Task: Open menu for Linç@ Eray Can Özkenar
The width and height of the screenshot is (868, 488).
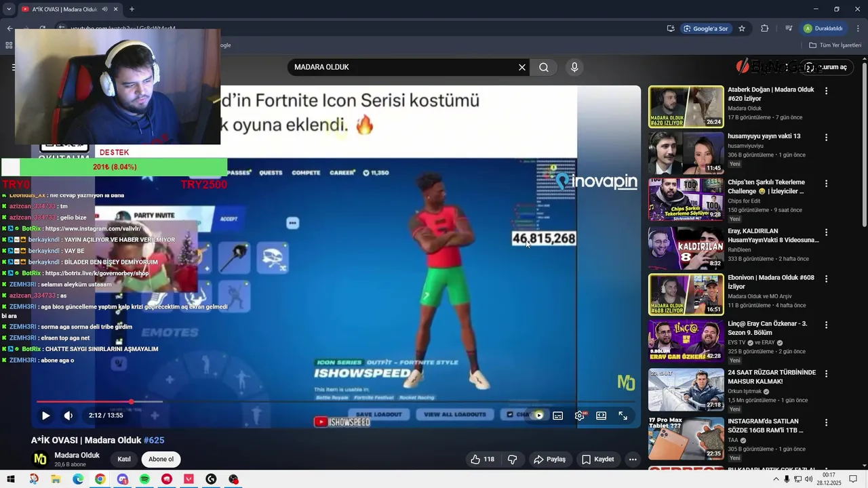Action: tap(826, 325)
